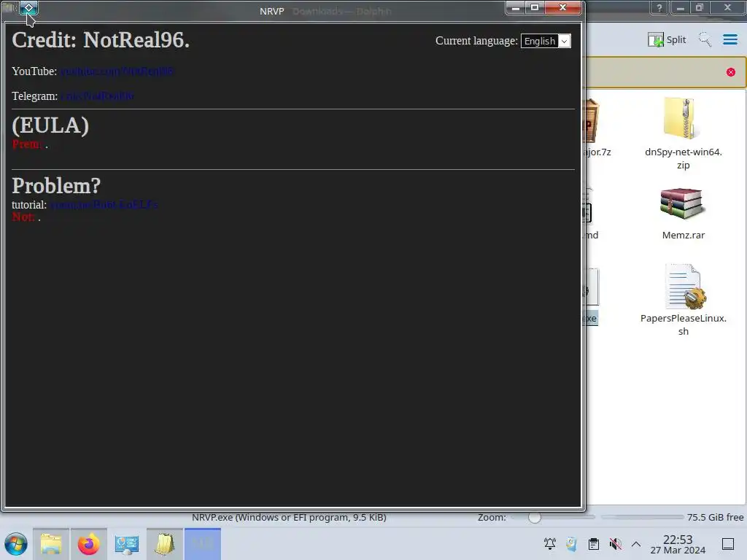
Task: Click the NRVP window menu icon
Action: 28,7
